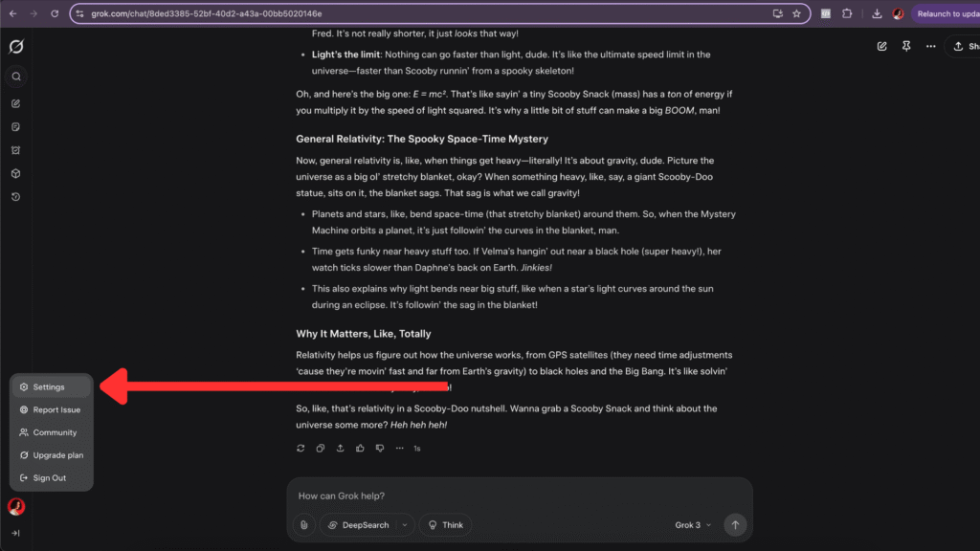Click the Grok logo in sidebar
The image size is (980, 551).
tap(16, 47)
